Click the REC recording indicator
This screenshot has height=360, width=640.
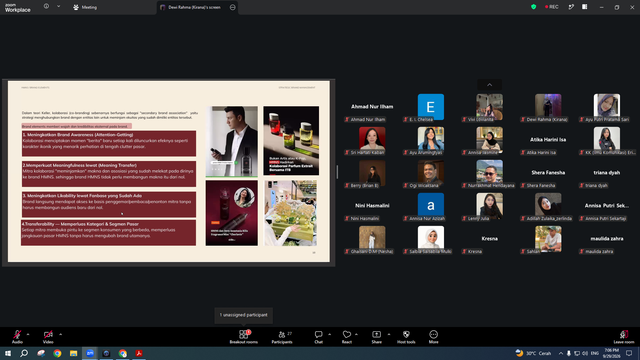(551, 7)
